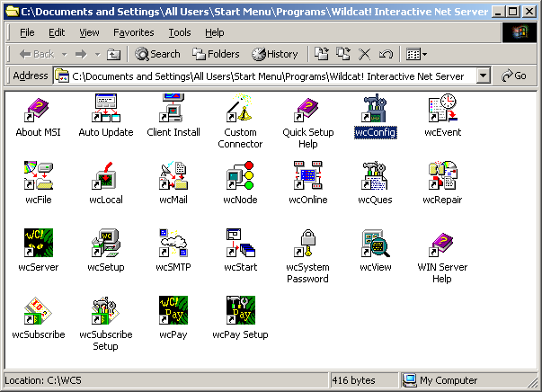The image size is (542, 392).
Task: Select the Client Install shortcut icon
Action: click(173, 109)
